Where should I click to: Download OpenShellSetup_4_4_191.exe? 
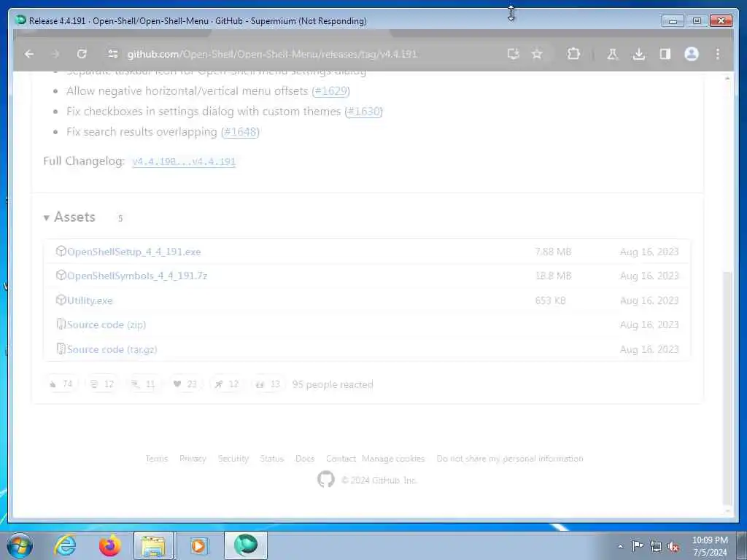coord(133,252)
